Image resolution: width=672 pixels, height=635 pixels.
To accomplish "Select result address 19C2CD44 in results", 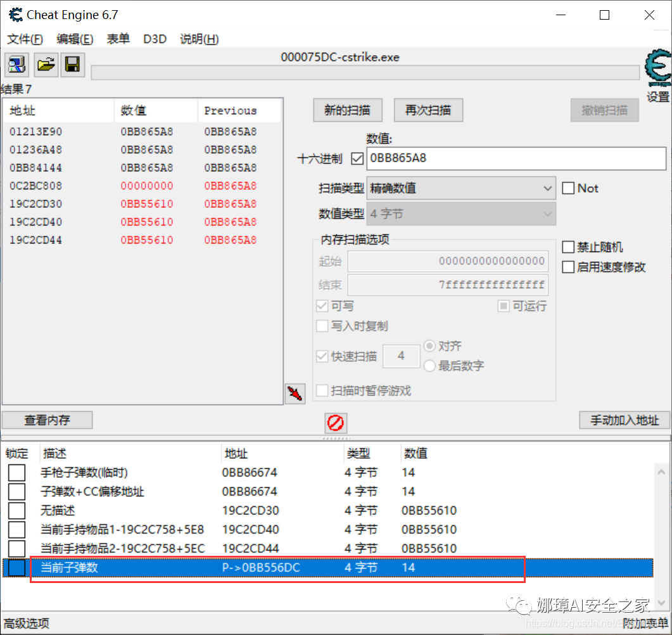I will click(36, 240).
